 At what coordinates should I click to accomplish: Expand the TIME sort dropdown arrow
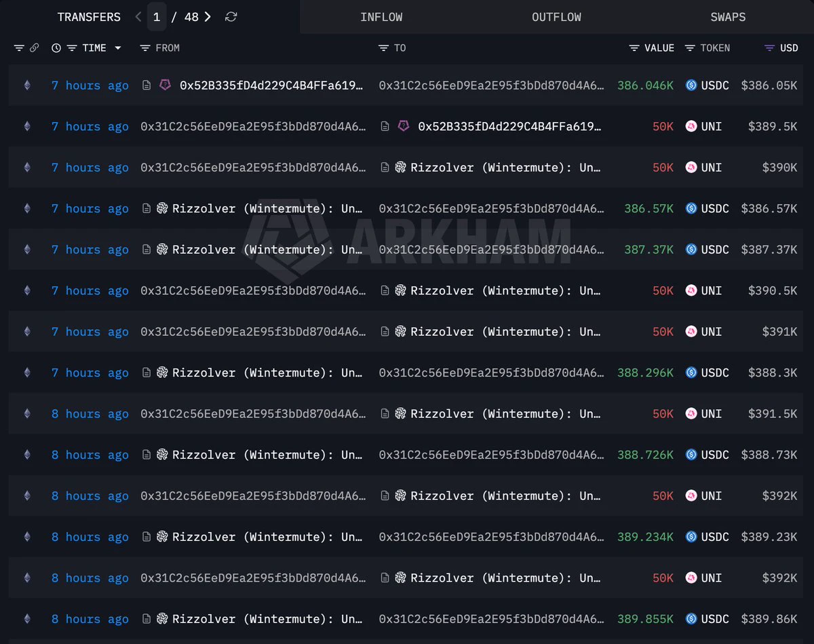118,48
